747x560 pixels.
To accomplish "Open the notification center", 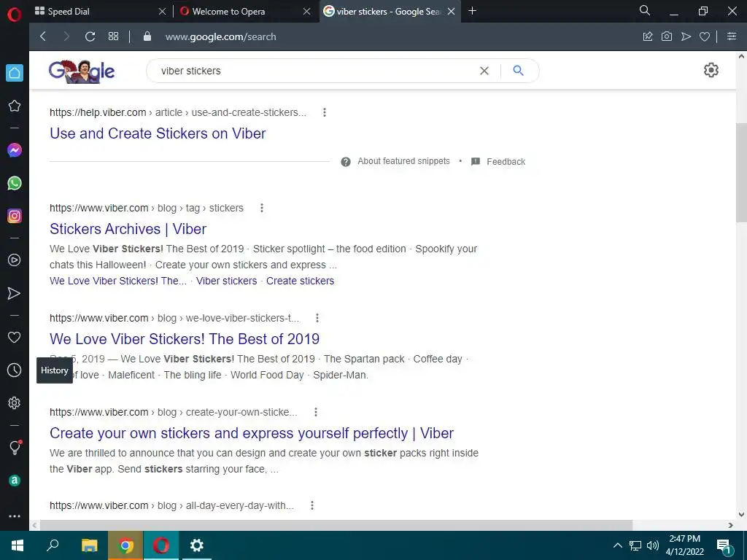I will (724, 546).
